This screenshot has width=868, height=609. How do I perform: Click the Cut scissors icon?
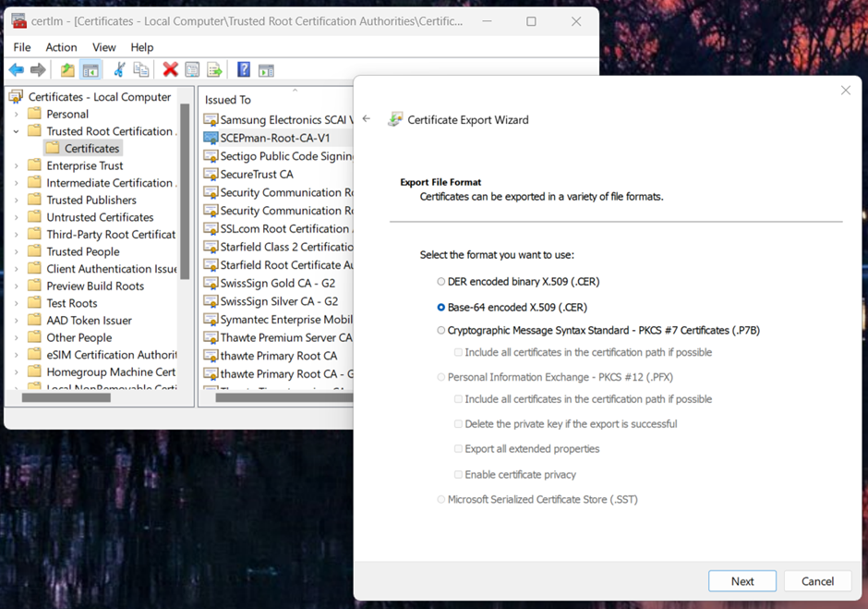[x=119, y=70]
